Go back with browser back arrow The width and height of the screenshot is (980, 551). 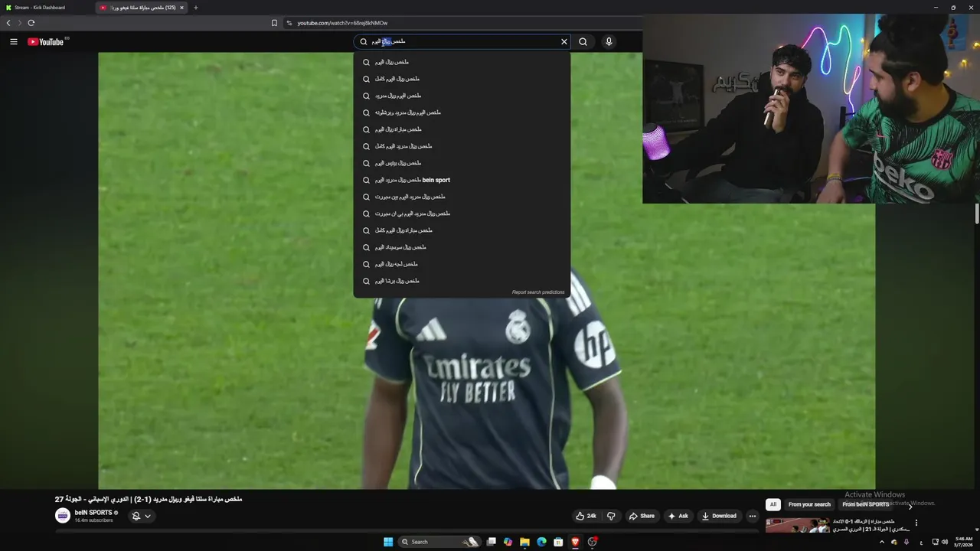[x=8, y=23]
